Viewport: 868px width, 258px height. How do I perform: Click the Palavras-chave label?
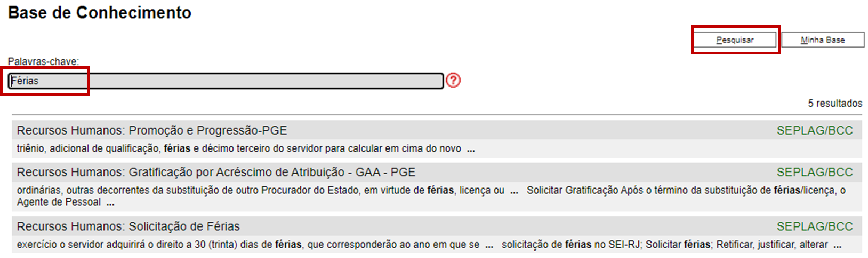pos(43,61)
